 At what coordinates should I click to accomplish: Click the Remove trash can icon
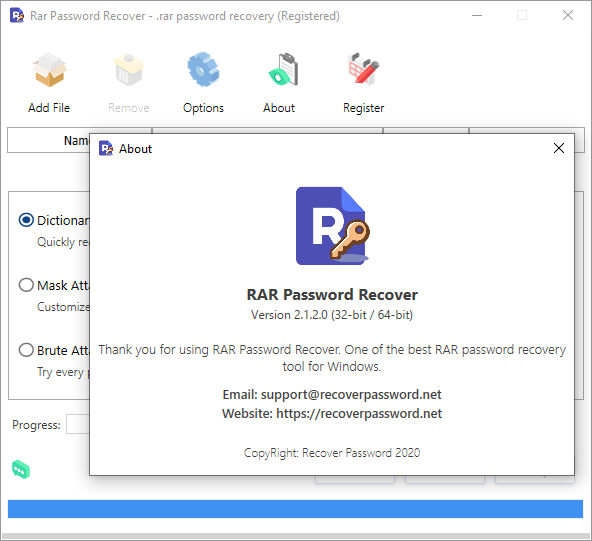[129, 70]
